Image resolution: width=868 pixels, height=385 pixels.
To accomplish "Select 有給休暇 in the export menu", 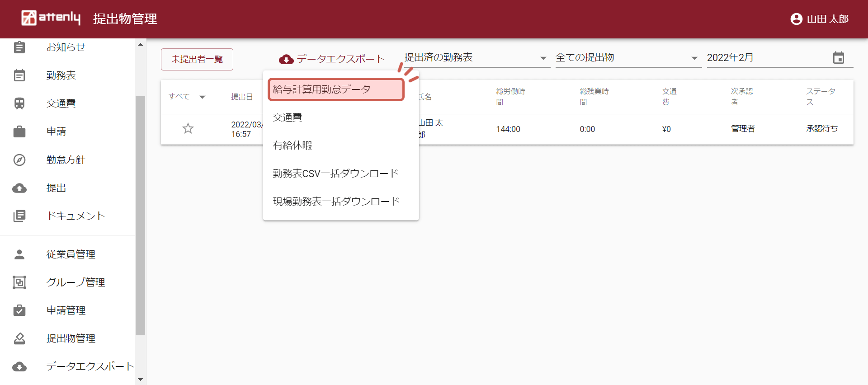I will [293, 146].
